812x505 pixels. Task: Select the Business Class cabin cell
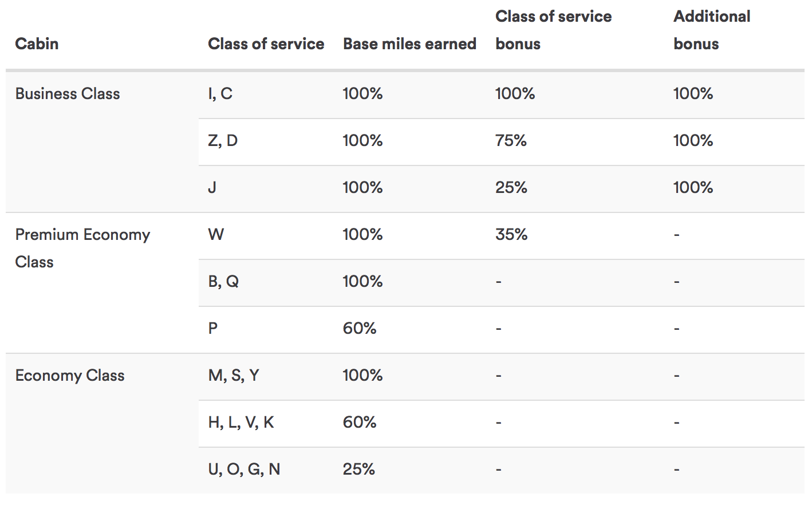tap(68, 94)
